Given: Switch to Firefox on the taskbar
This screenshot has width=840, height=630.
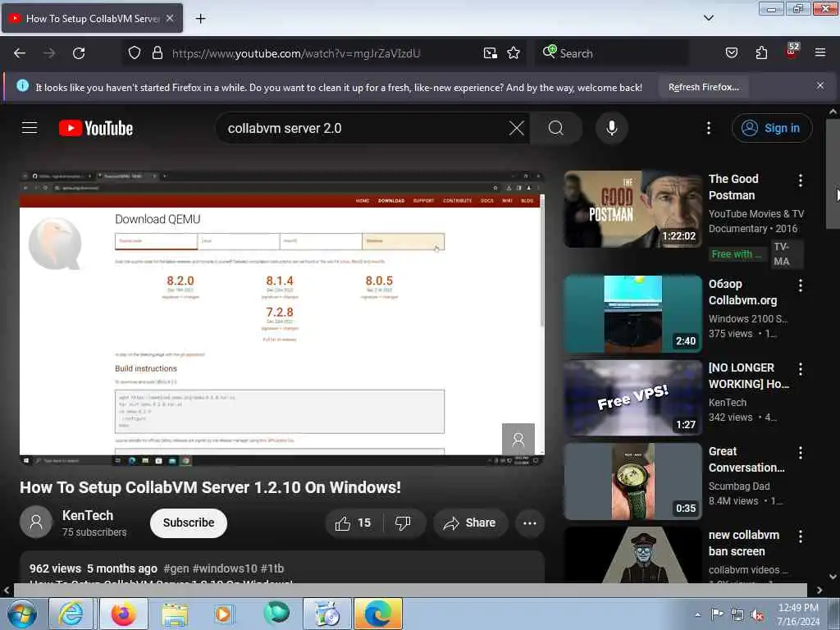Looking at the screenshot, I should coord(123,614).
